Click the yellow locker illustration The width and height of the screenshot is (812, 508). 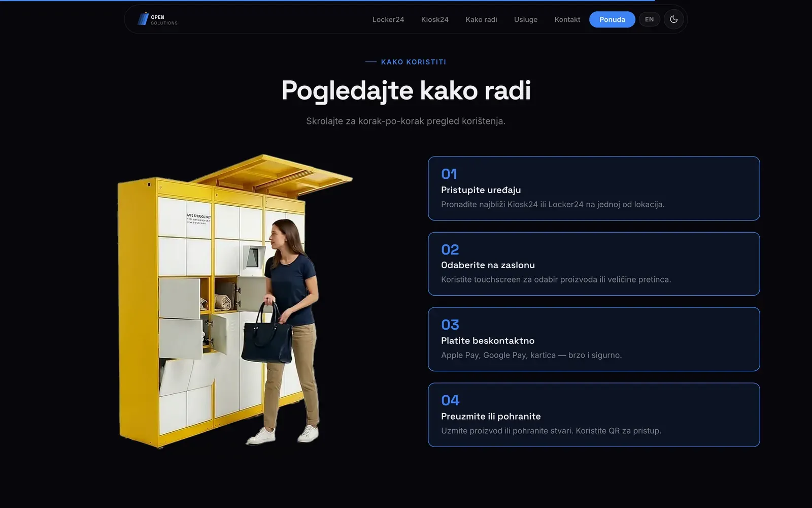pos(234,301)
